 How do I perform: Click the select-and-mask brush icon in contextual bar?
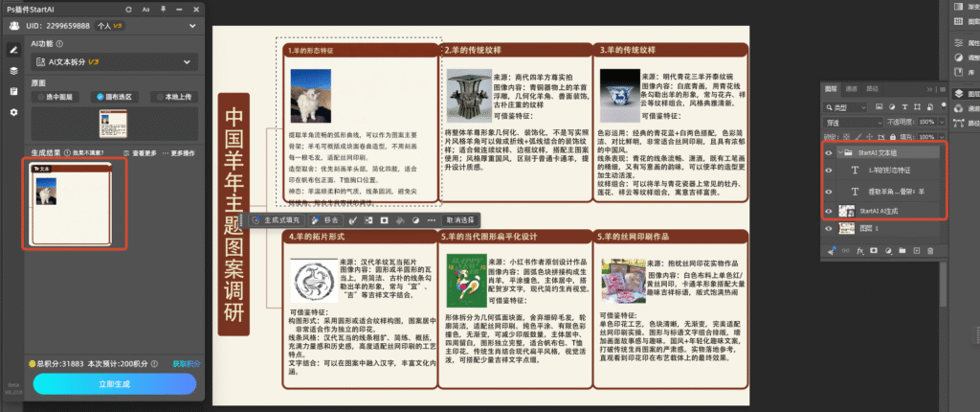tap(352, 220)
